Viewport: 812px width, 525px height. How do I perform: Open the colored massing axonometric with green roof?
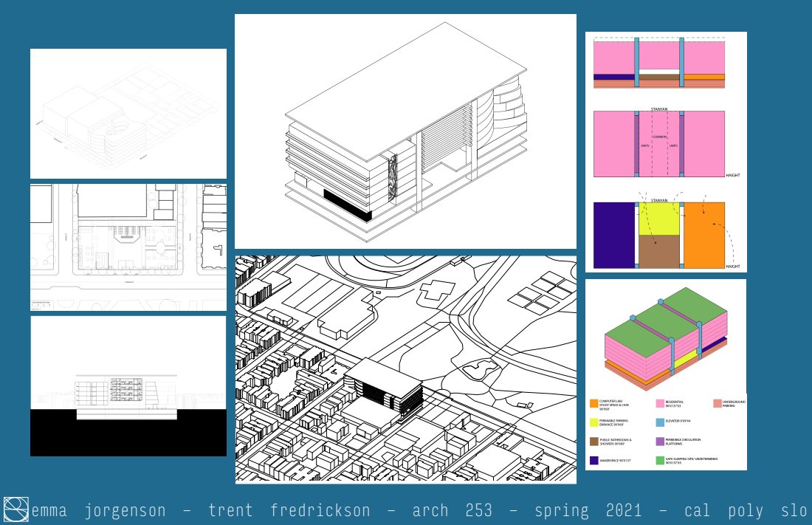(x=666, y=338)
